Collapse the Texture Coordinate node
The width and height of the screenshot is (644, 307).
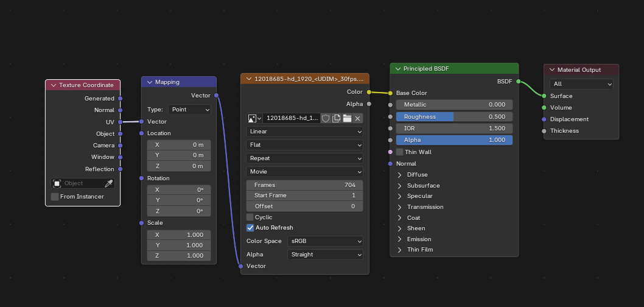click(54, 85)
